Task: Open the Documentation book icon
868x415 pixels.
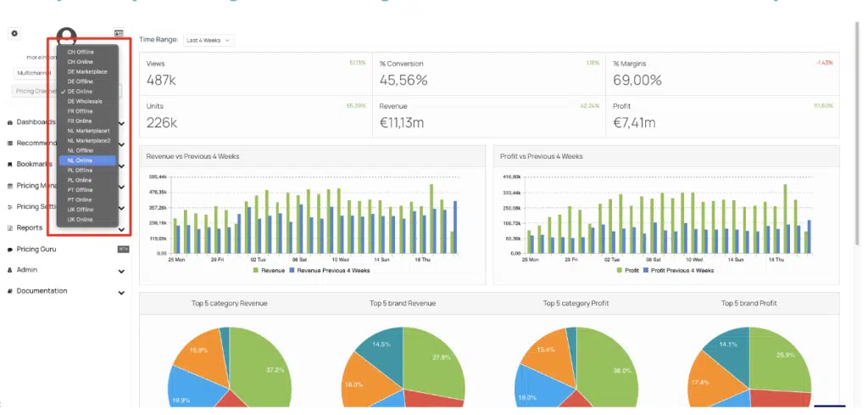Action: pos(10,291)
